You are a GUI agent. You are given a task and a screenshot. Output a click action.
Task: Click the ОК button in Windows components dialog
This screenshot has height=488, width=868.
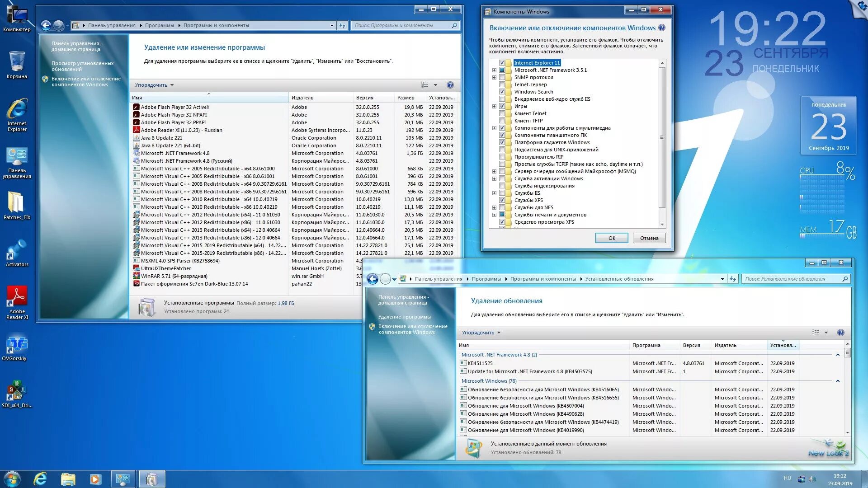point(611,238)
